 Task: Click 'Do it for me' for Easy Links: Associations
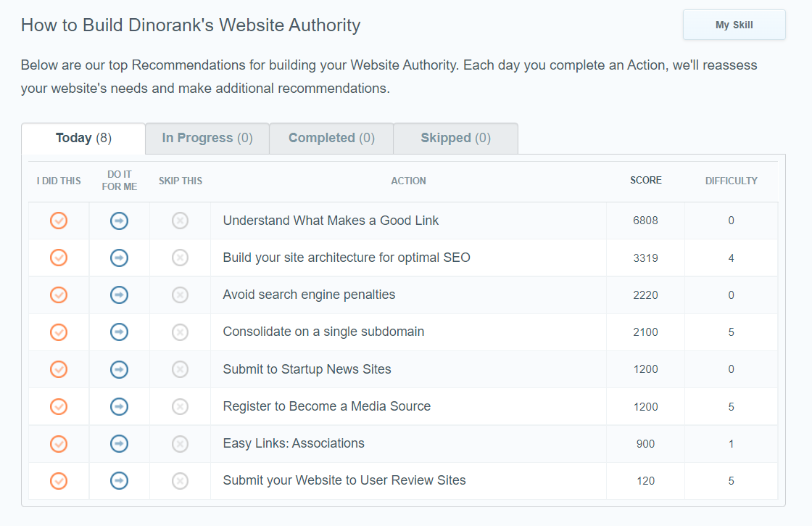coord(119,443)
